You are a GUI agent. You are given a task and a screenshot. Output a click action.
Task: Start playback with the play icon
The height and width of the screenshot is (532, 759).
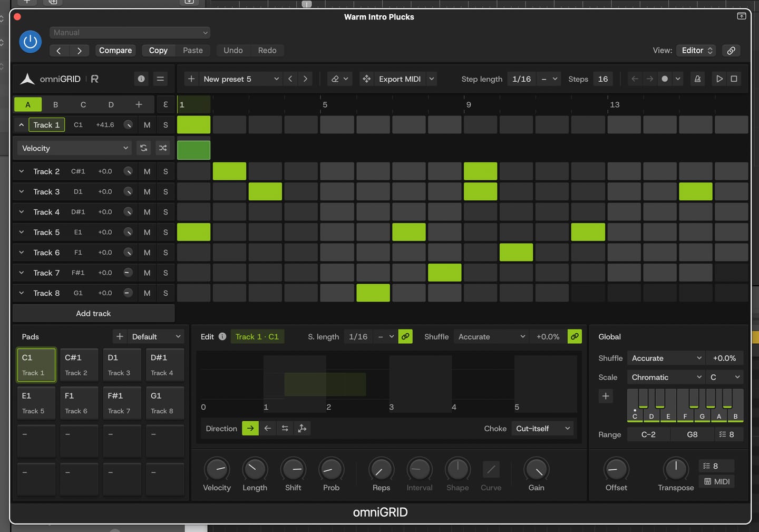coord(719,79)
